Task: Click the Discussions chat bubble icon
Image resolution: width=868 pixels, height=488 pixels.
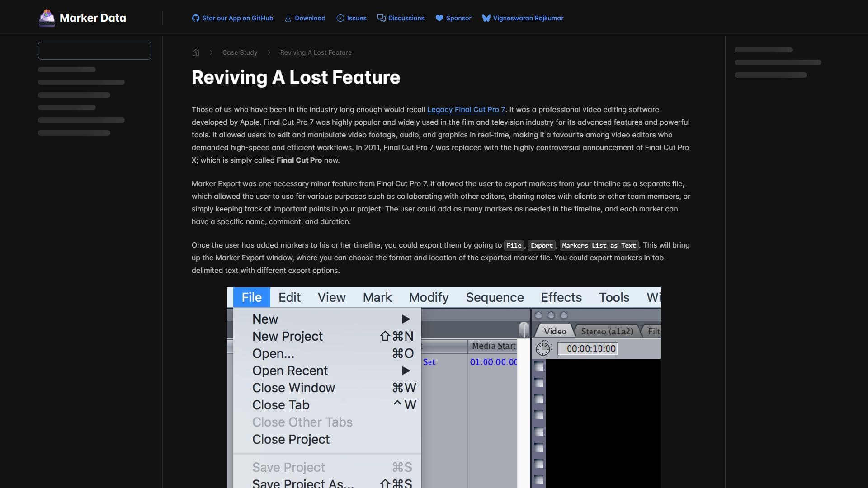Action: click(382, 18)
